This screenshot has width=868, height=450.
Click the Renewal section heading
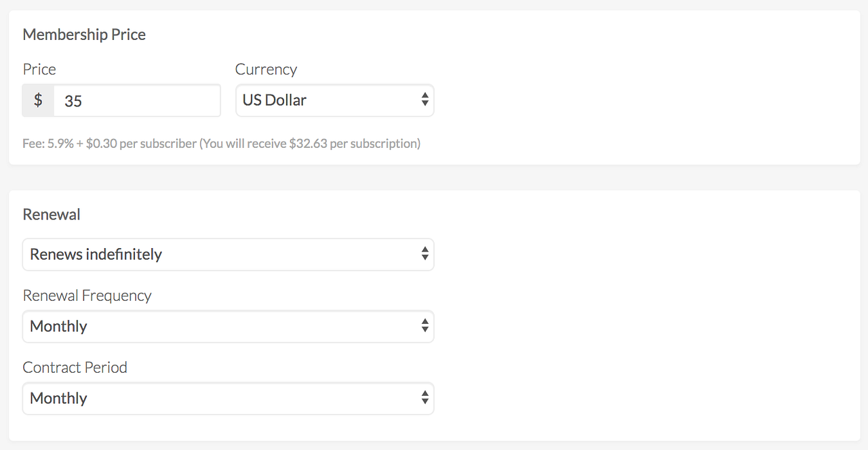[x=52, y=215]
